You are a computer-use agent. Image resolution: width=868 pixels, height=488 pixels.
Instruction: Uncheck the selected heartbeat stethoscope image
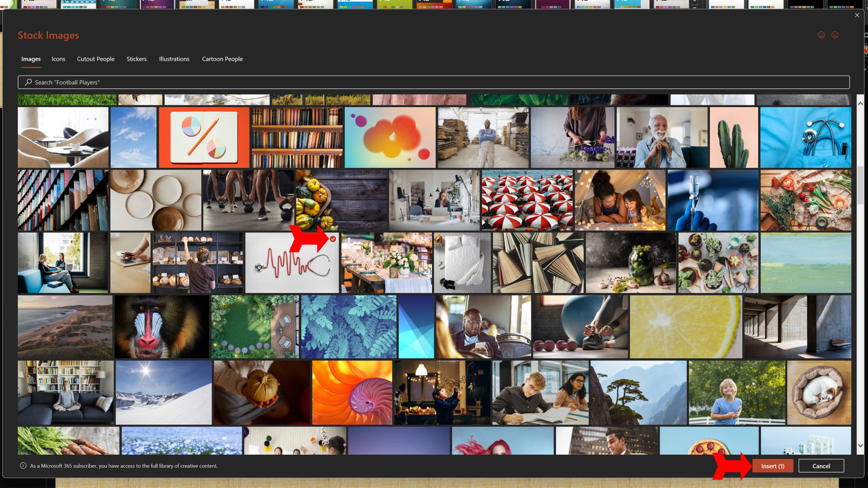(x=333, y=239)
